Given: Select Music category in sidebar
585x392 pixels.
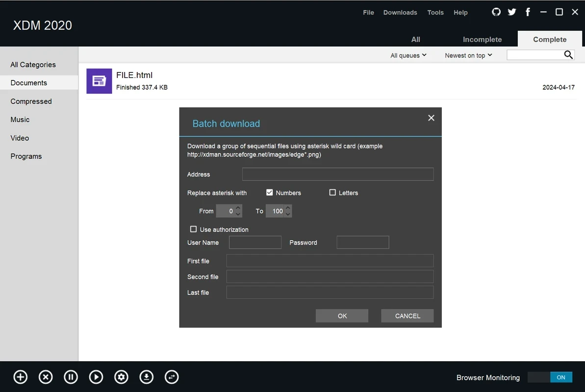Looking at the screenshot, I should [39, 120].
